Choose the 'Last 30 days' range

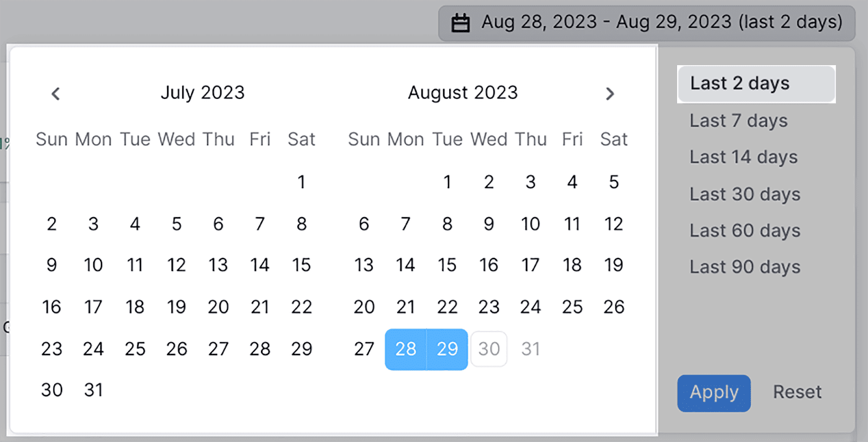[x=744, y=193]
